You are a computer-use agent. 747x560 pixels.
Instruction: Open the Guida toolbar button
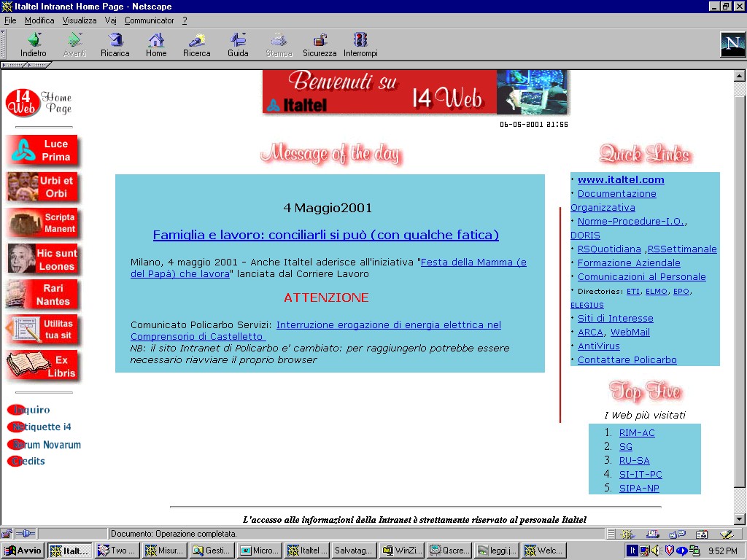click(238, 44)
